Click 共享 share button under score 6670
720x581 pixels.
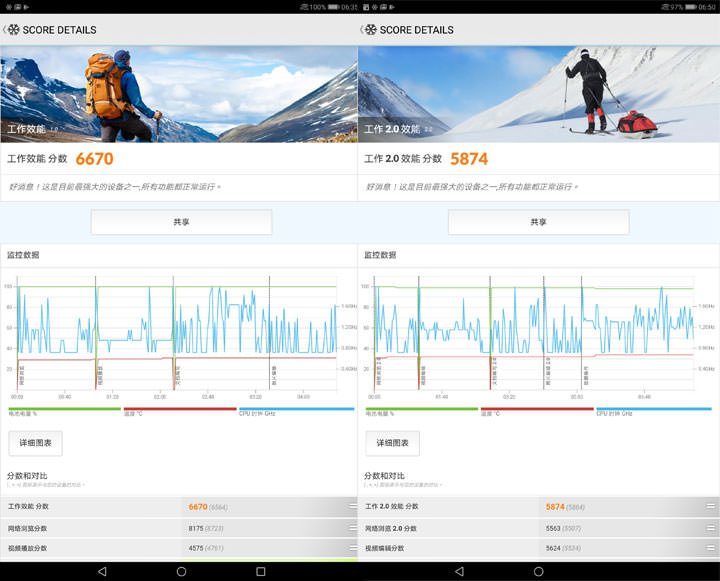181,222
